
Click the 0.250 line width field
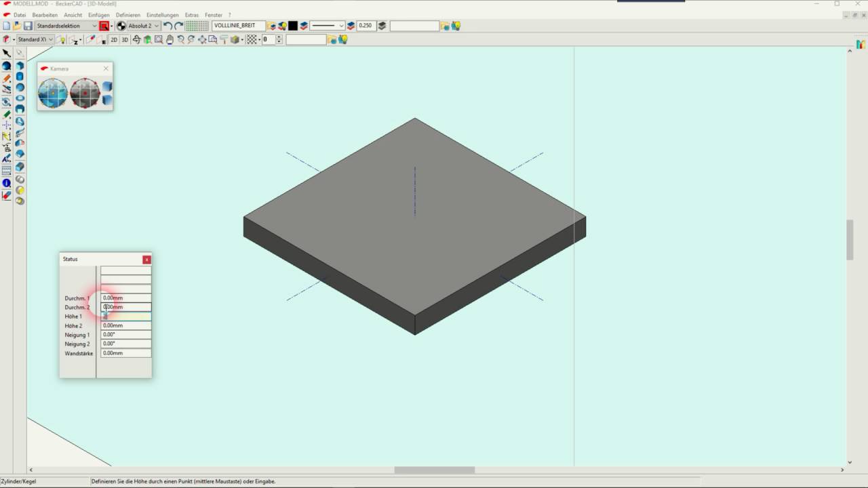click(366, 26)
